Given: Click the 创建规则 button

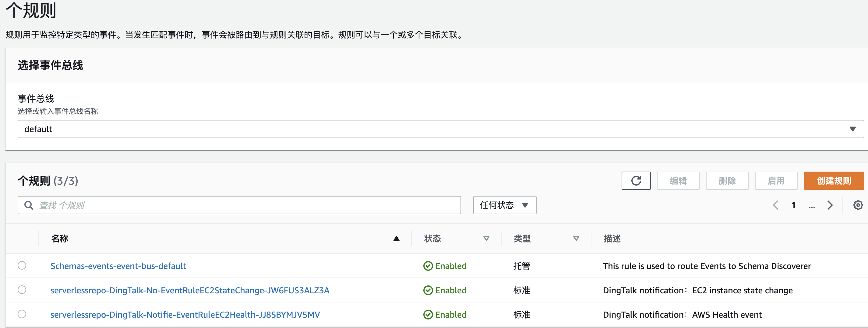Looking at the screenshot, I should (834, 181).
